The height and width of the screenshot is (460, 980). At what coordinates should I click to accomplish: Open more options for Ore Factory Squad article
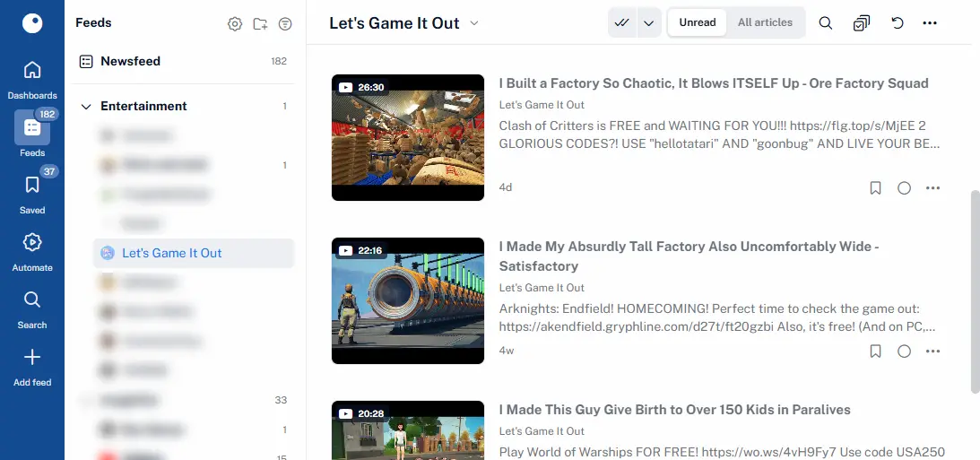pos(933,188)
